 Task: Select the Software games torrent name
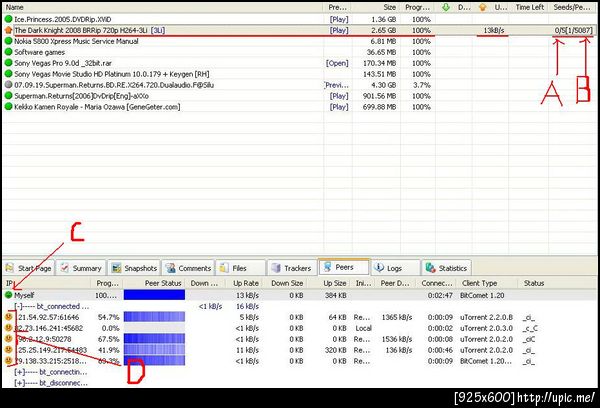pyautogui.click(x=39, y=52)
